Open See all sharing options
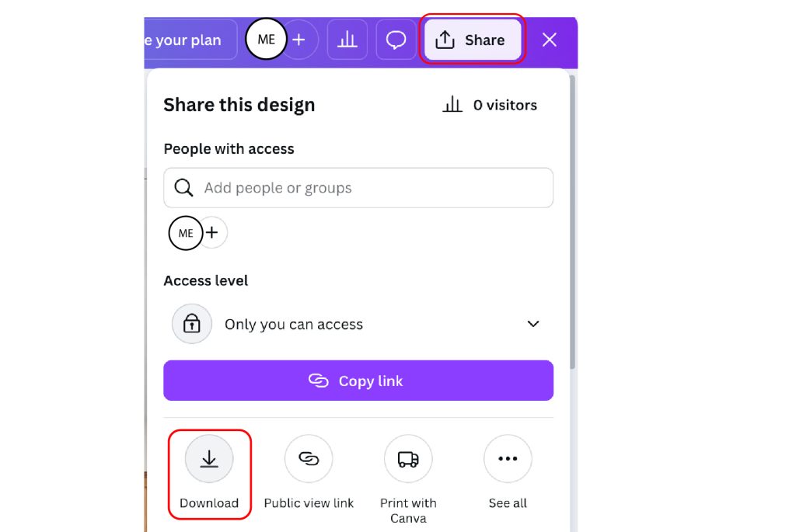This screenshot has width=796, height=532. coord(508,473)
